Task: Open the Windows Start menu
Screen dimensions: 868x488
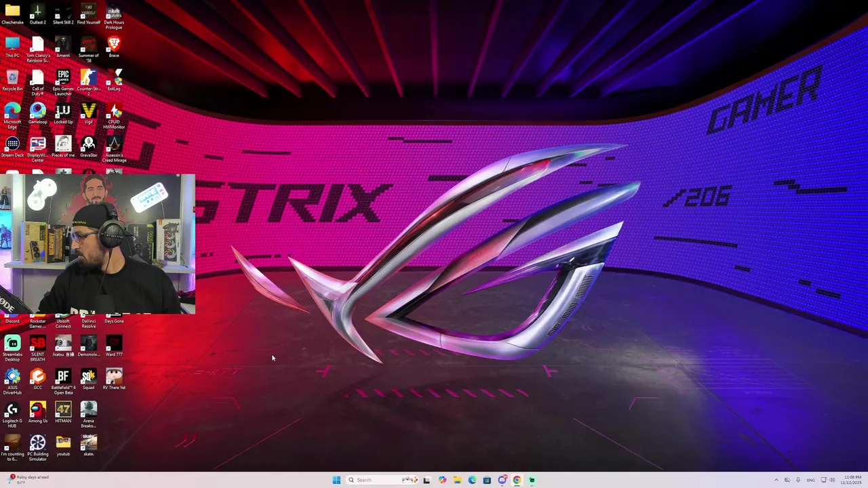Action: [x=336, y=480]
